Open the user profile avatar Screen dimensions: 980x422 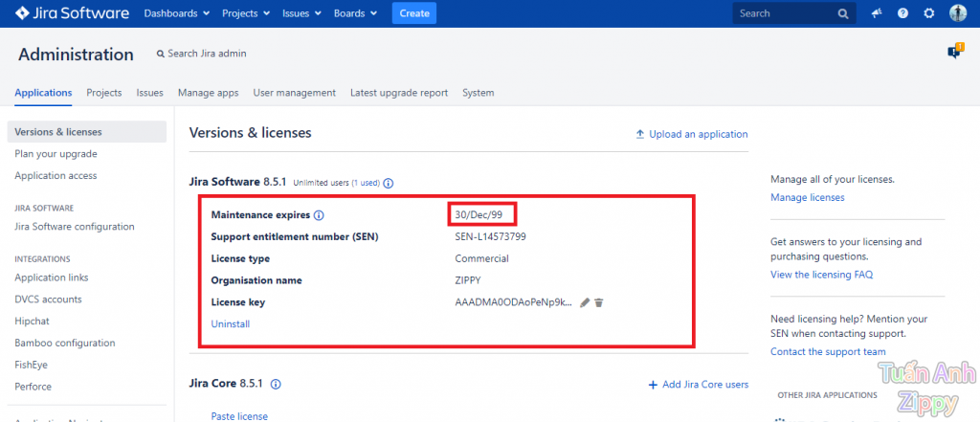coord(957,13)
